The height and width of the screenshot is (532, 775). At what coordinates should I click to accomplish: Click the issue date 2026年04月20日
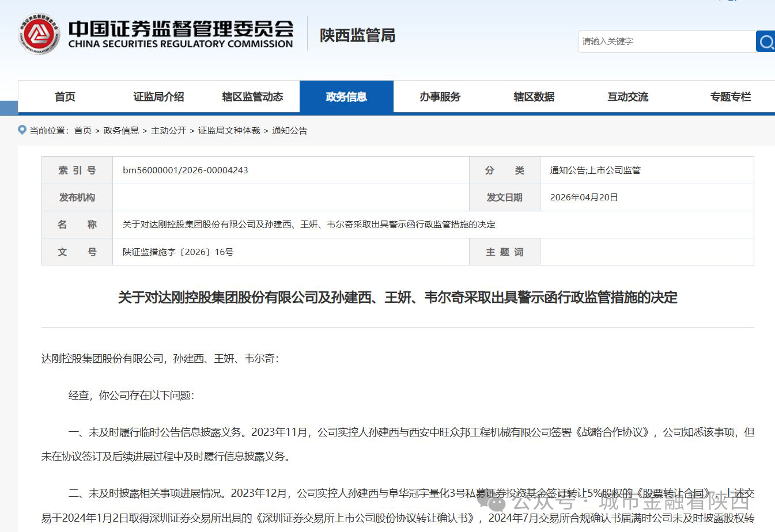coord(584,197)
